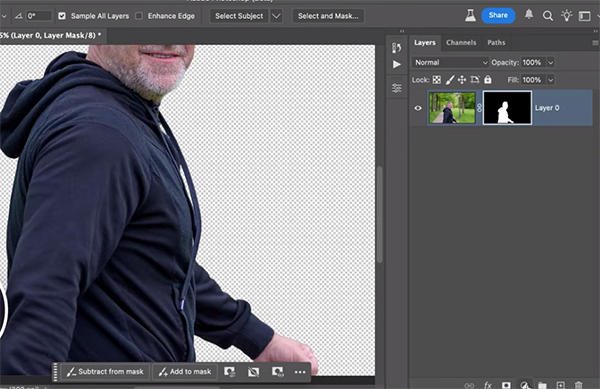Click the brush angle icon
This screenshot has width=600, height=389.
pos(18,16)
